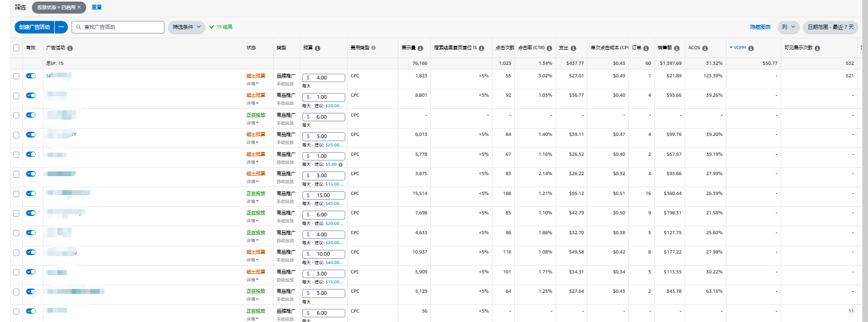868x322 pixels.
Task: Click the info icon beside ACOS header
Action: [705, 48]
